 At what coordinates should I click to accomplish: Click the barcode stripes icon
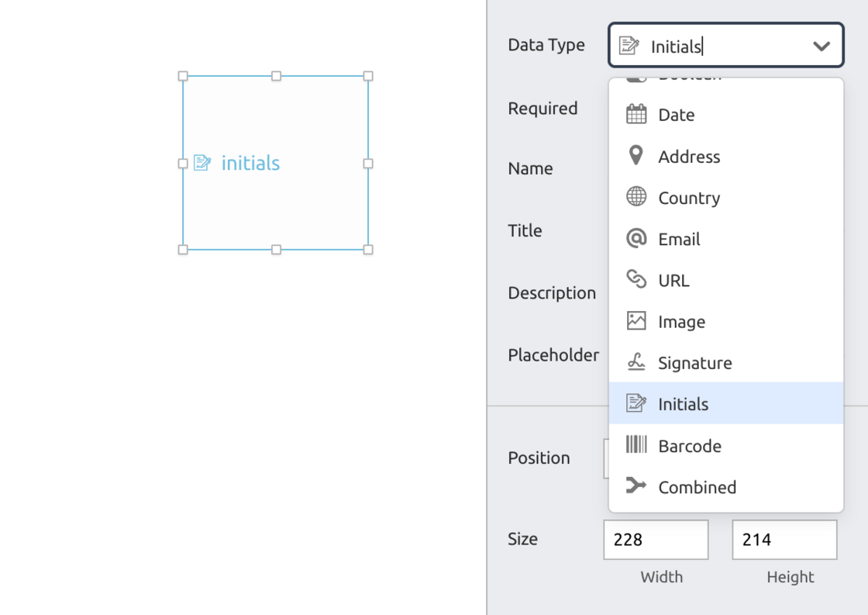click(636, 445)
